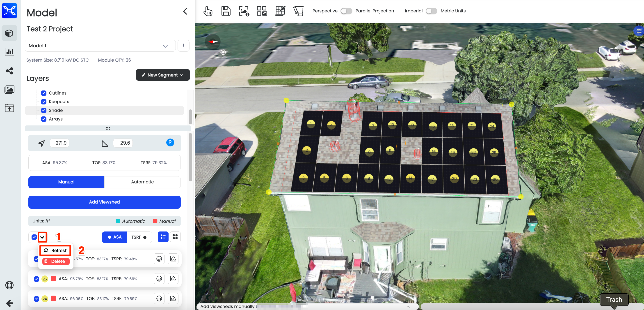Viewport: 644px width, 310px height.
Task: Click the save floppy disk icon
Action: tap(226, 11)
